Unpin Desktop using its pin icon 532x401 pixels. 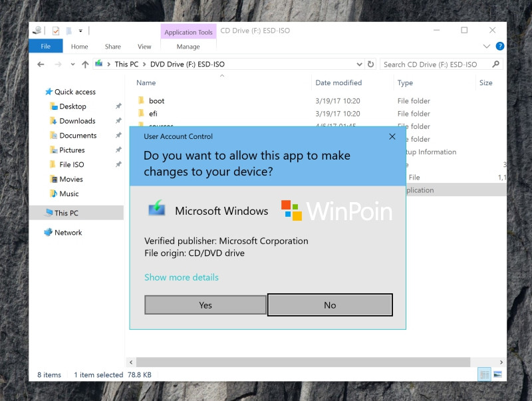pyautogui.click(x=118, y=106)
